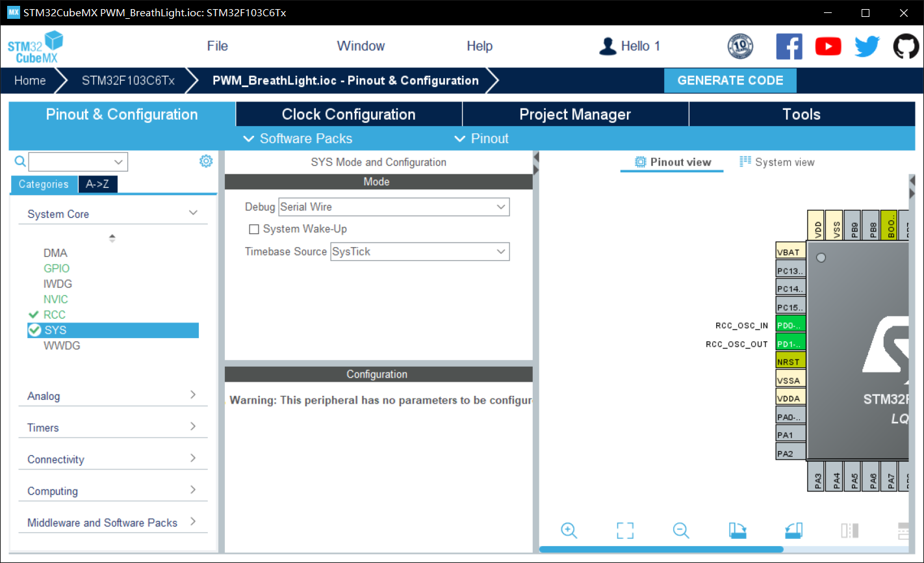Switch to the Clock Configuration tab
The width and height of the screenshot is (924, 563).
[349, 114]
